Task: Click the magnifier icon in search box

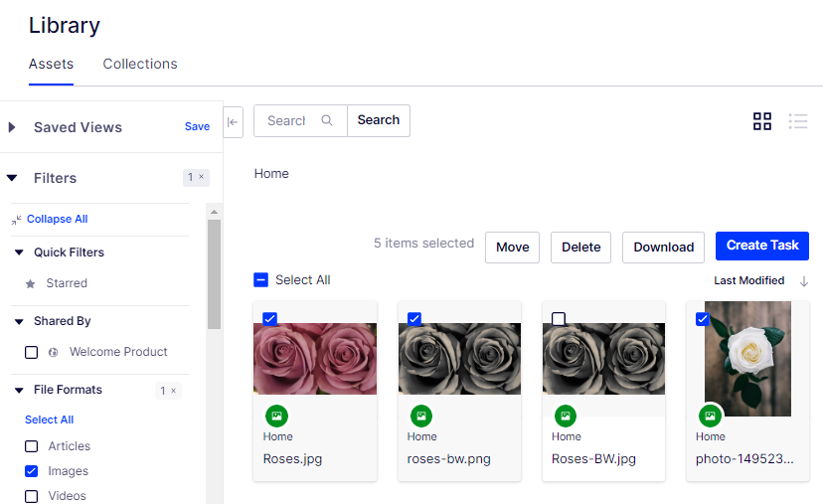Action: pos(327,120)
